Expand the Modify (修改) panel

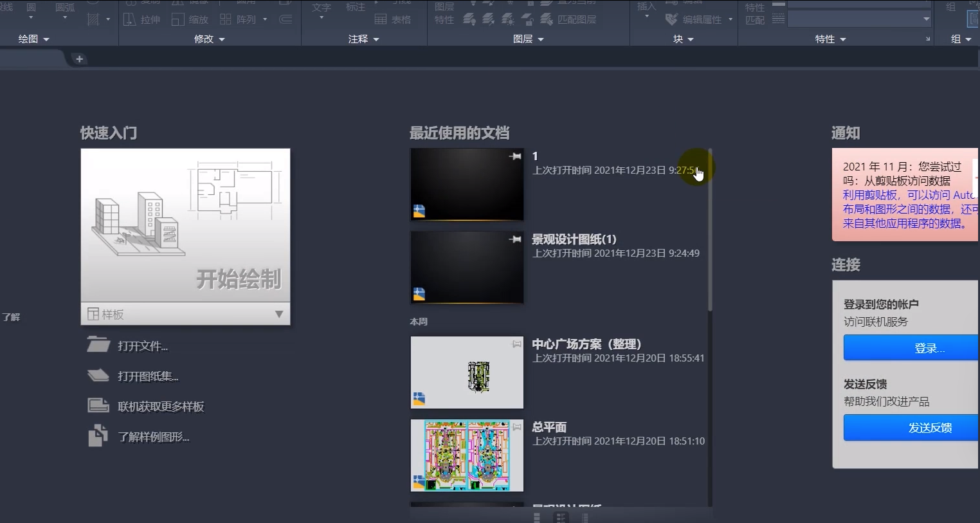point(210,39)
